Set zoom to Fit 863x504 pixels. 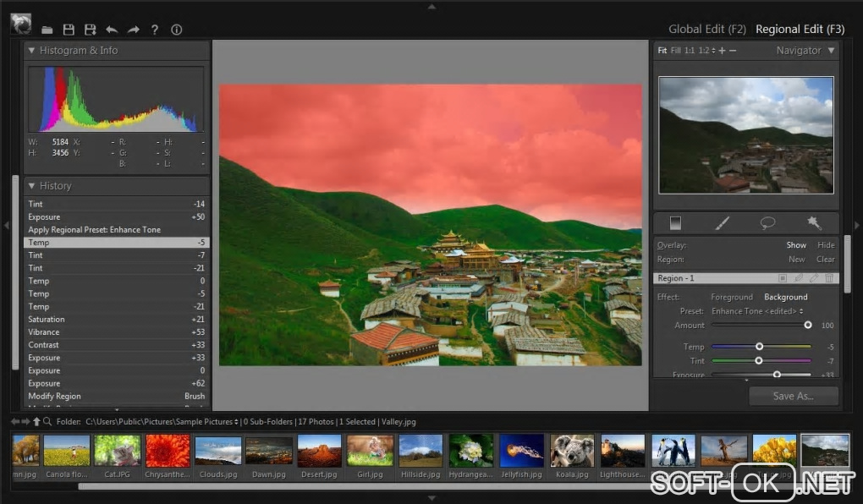pos(662,51)
